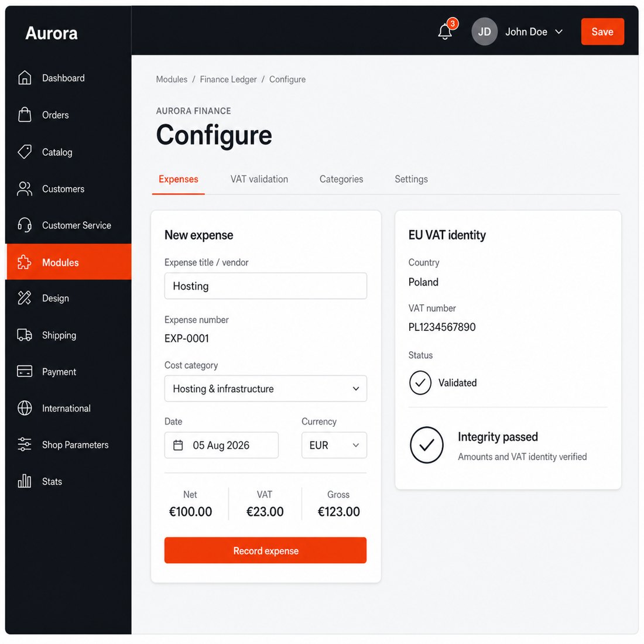
Task: Select Customer Service in sidebar
Action: (68, 225)
